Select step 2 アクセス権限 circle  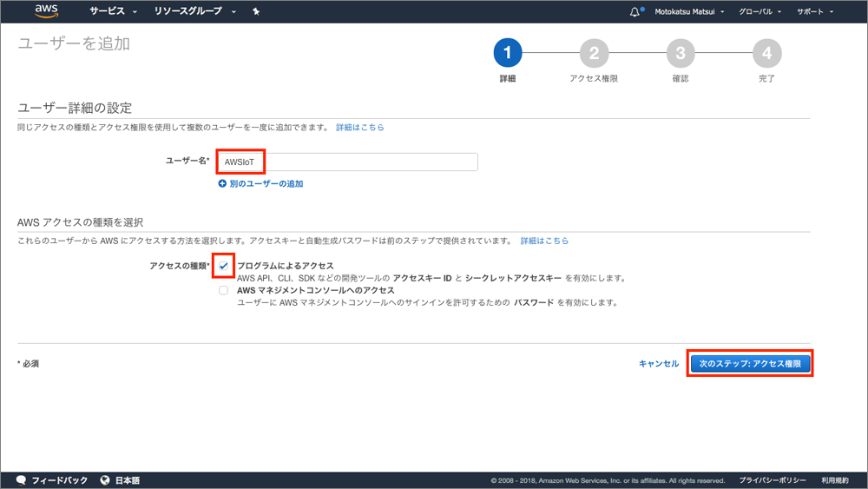click(x=594, y=53)
